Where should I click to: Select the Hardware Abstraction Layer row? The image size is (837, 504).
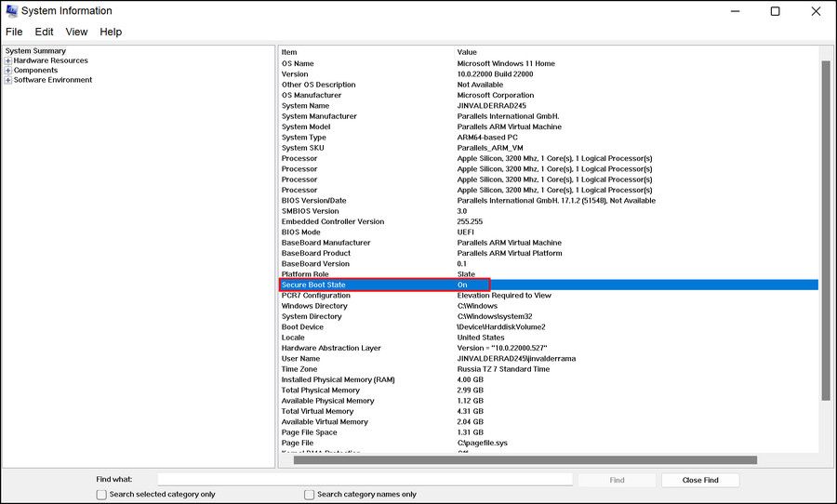(x=549, y=348)
